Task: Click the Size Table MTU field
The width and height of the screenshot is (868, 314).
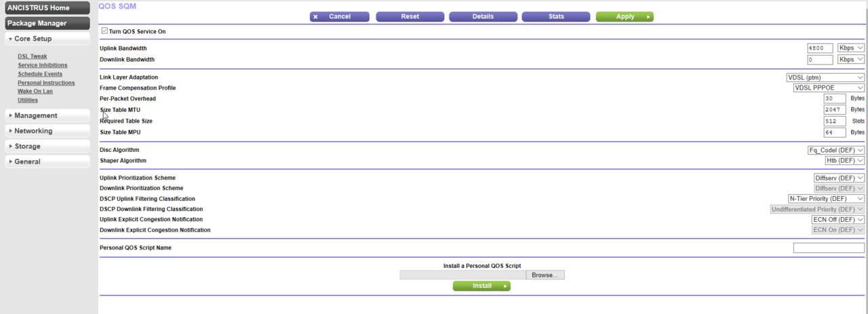Action: 835,110
